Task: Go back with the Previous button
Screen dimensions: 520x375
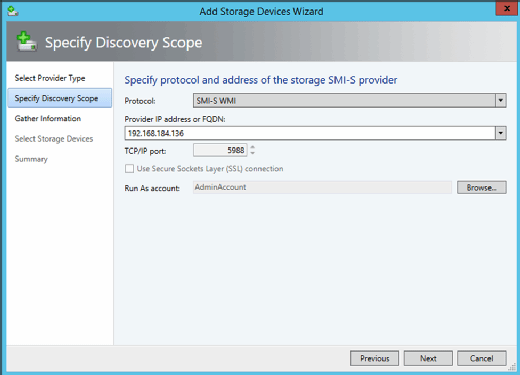Action: pos(374,358)
